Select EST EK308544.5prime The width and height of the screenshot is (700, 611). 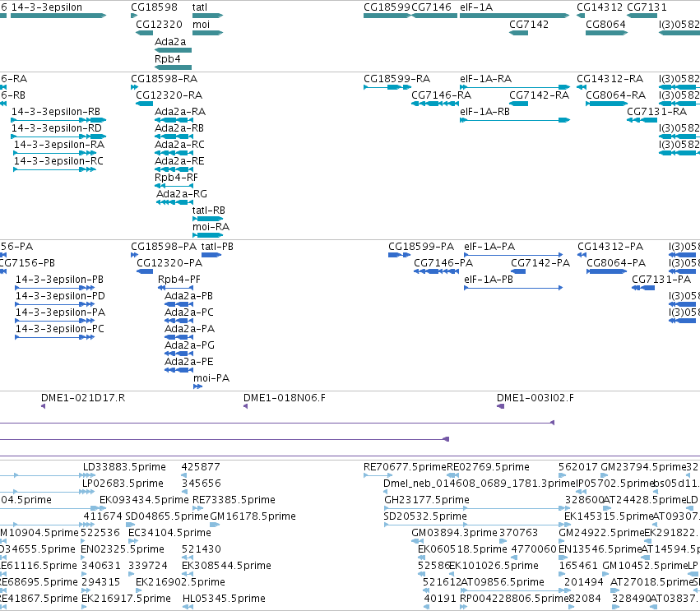click(226, 566)
